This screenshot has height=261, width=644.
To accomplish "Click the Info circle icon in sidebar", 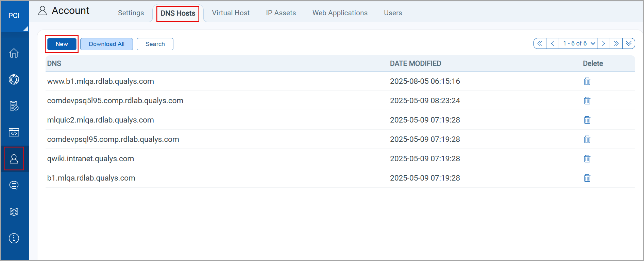I will [14, 238].
